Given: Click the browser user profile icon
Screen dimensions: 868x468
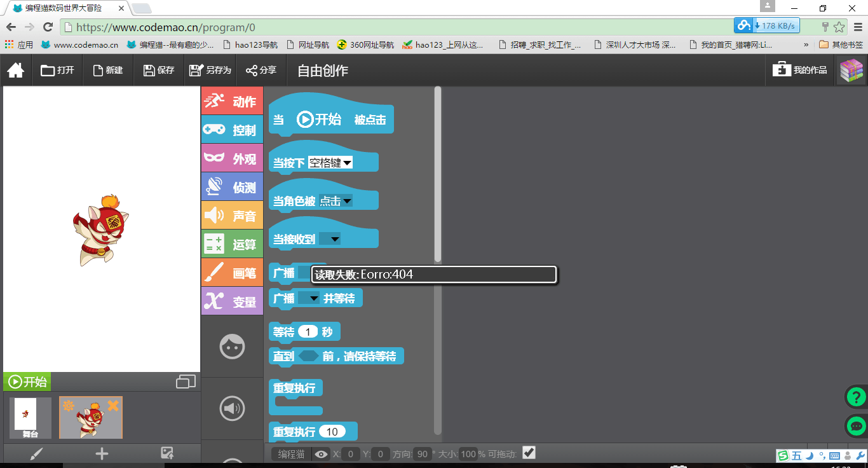Looking at the screenshot, I should click(767, 6).
